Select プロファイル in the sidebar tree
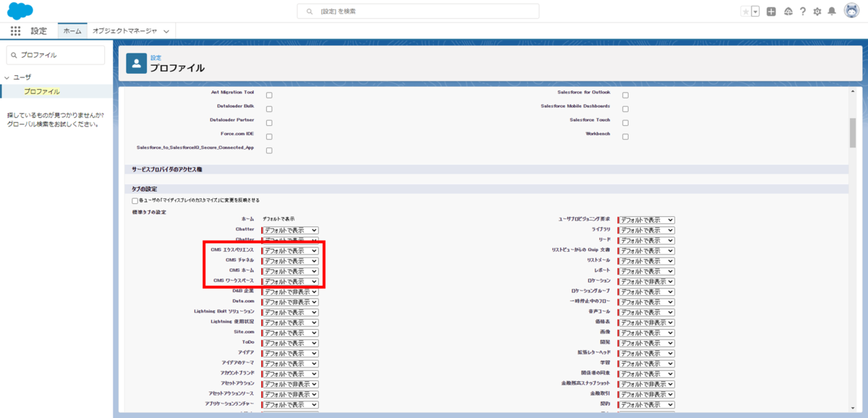Viewport: 868px width, 418px height. click(41, 92)
